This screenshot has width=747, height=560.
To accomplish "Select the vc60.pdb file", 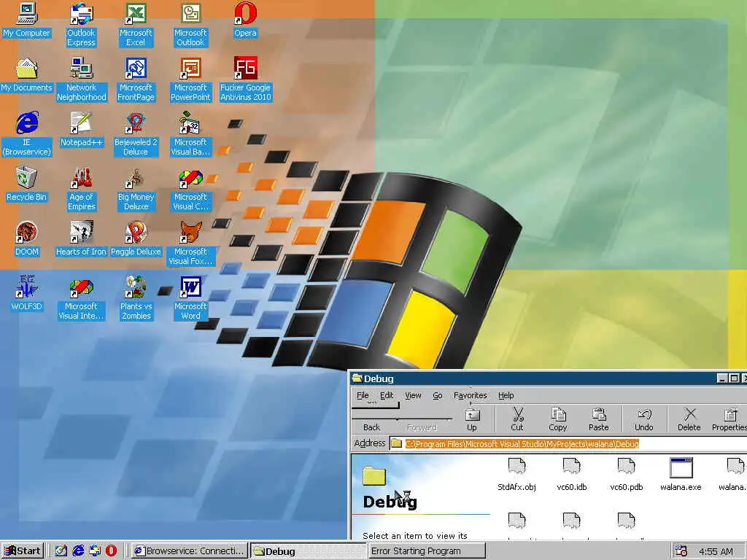I will click(x=627, y=474).
